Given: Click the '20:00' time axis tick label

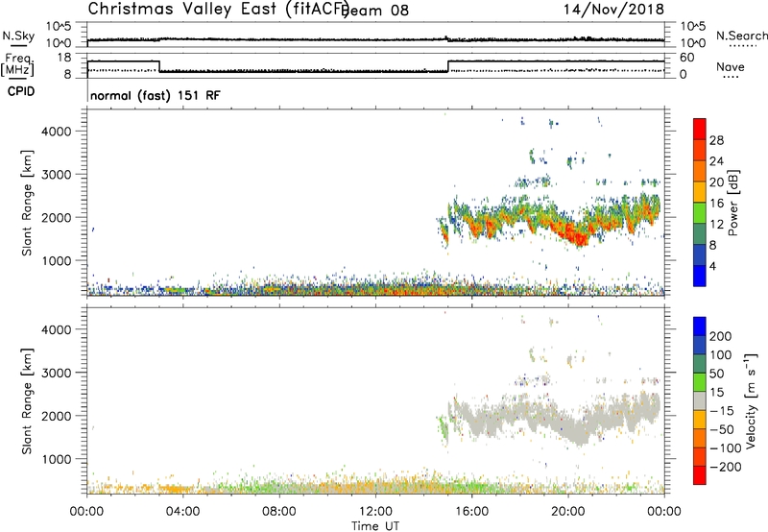Looking at the screenshot, I should [567, 512].
